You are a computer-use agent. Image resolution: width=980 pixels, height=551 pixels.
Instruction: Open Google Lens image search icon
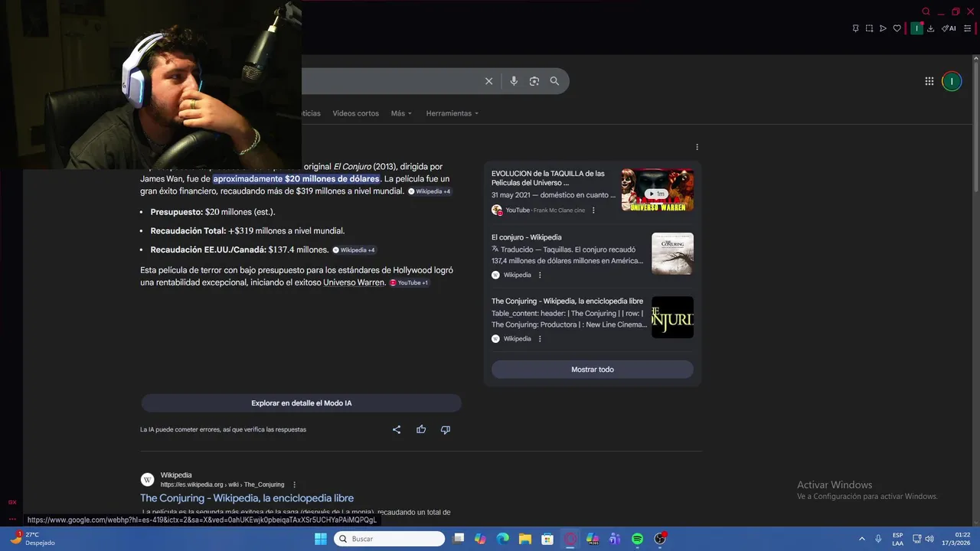(x=534, y=81)
